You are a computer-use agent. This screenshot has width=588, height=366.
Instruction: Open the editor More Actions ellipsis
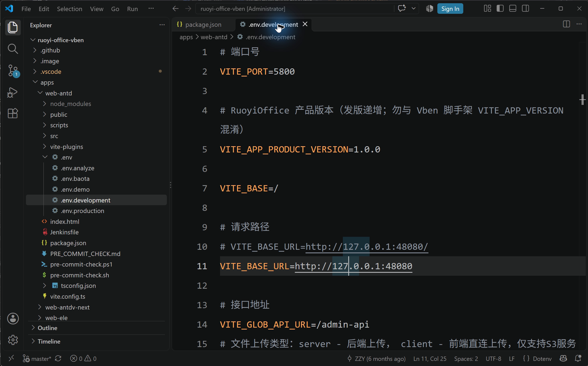point(579,24)
